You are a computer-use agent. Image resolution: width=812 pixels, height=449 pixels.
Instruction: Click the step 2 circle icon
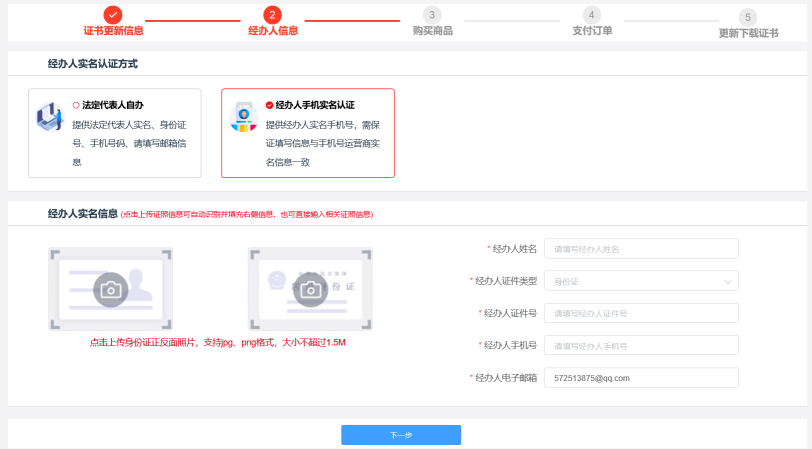[x=272, y=15]
